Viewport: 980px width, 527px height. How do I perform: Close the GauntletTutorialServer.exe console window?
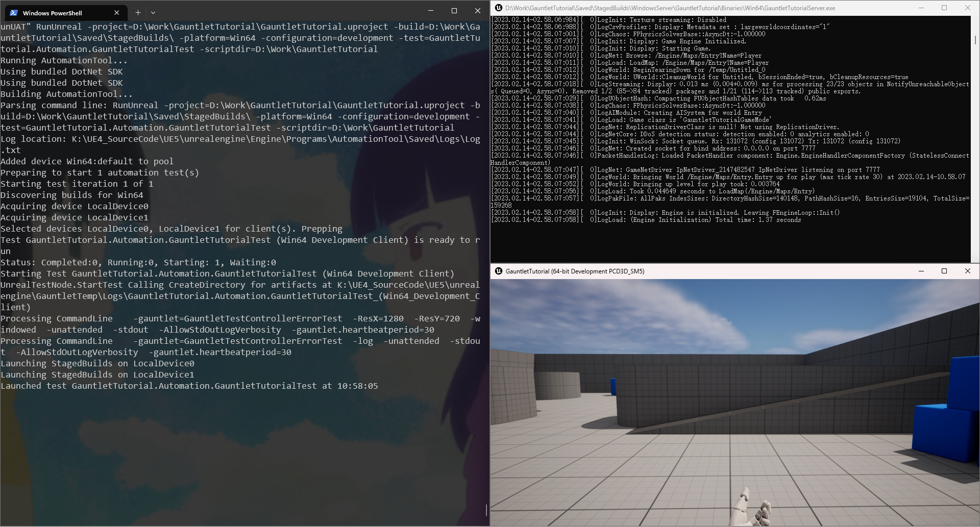[x=968, y=8]
